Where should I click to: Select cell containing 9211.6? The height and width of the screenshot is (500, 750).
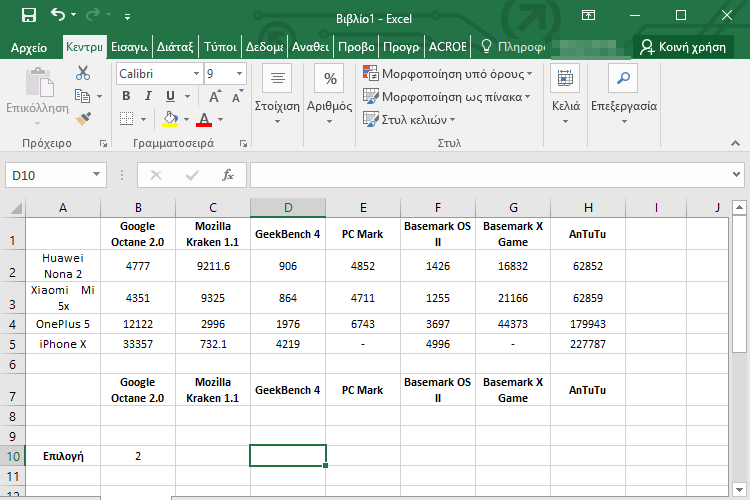click(x=213, y=266)
